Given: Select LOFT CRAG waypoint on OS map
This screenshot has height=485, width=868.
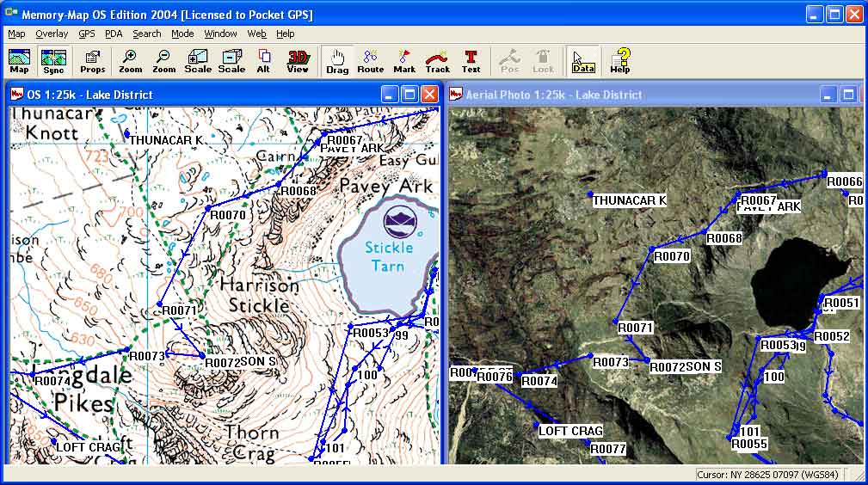Looking at the screenshot, I should pyautogui.click(x=89, y=447).
